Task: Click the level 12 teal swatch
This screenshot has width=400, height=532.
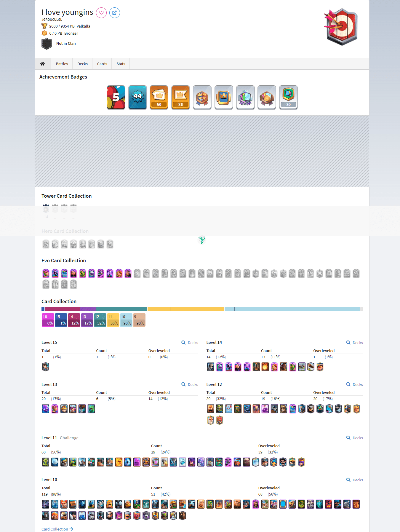Action: (x=100, y=320)
